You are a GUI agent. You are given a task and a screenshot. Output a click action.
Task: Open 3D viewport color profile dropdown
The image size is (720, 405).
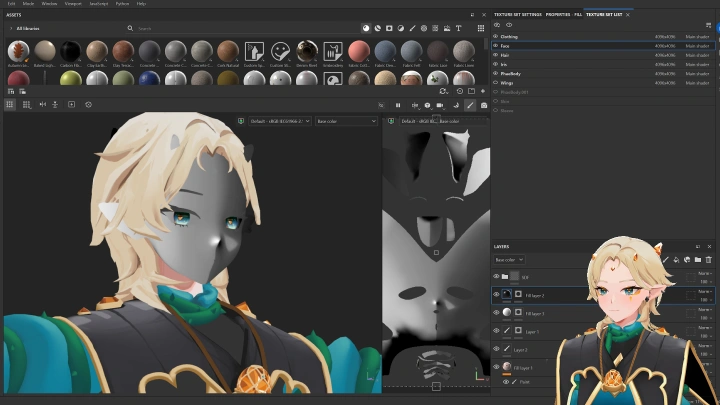pos(280,121)
